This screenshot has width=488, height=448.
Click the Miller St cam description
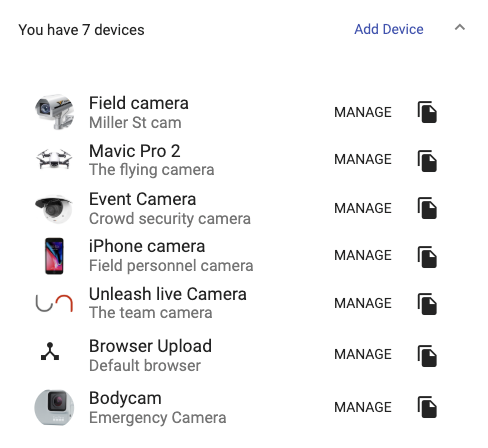[135, 123]
